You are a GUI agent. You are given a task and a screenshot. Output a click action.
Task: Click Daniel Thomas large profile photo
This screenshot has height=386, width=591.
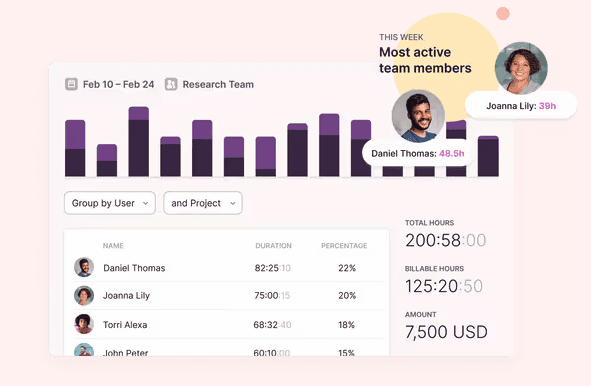coord(418,116)
